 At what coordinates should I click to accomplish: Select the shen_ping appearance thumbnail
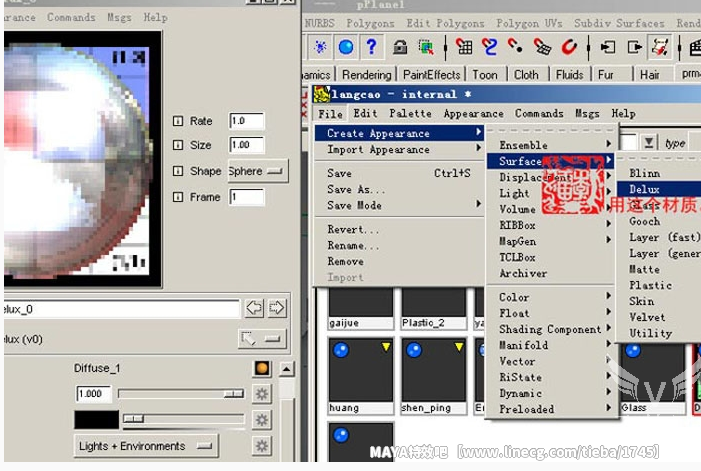433,376
